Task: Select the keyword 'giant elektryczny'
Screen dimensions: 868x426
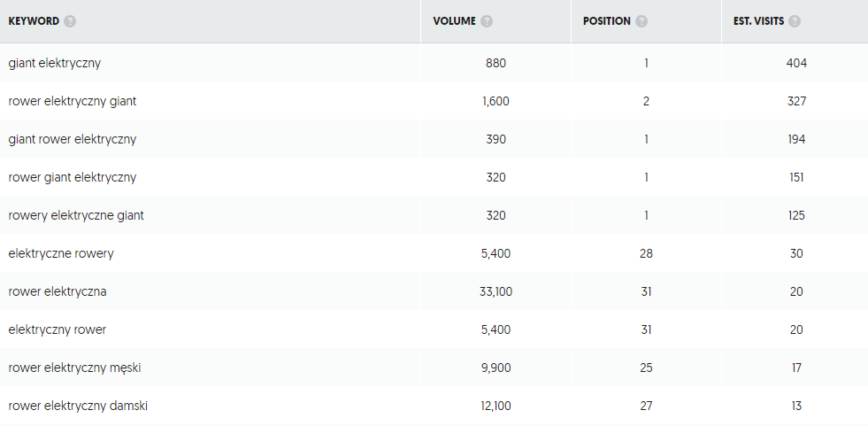Action: (x=54, y=63)
